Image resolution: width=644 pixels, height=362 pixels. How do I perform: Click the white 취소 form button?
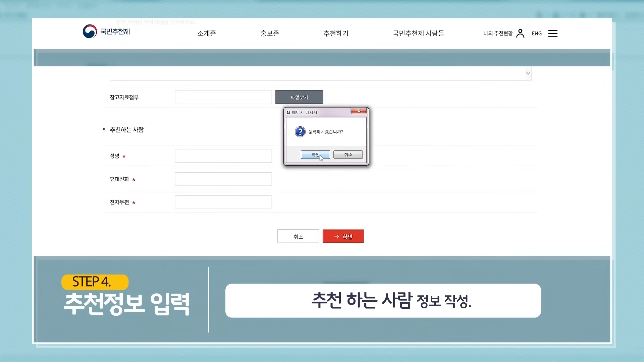pyautogui.click(x=298, y=236)
